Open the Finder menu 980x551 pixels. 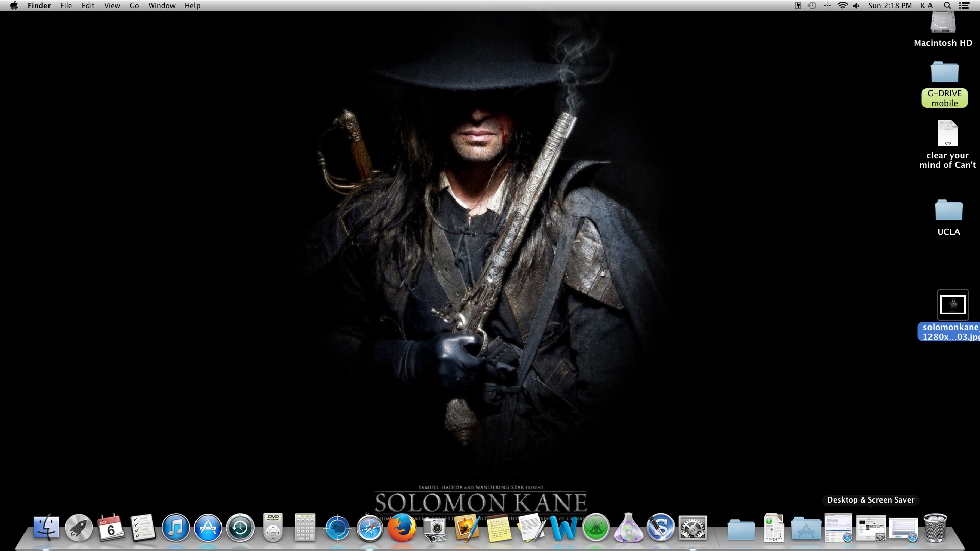click(39, 6)
